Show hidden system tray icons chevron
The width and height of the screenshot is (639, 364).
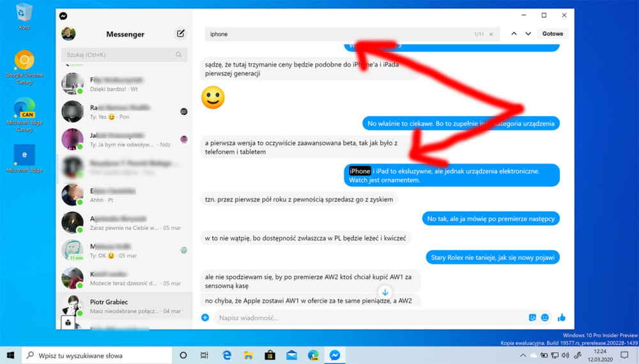point(523,356)
